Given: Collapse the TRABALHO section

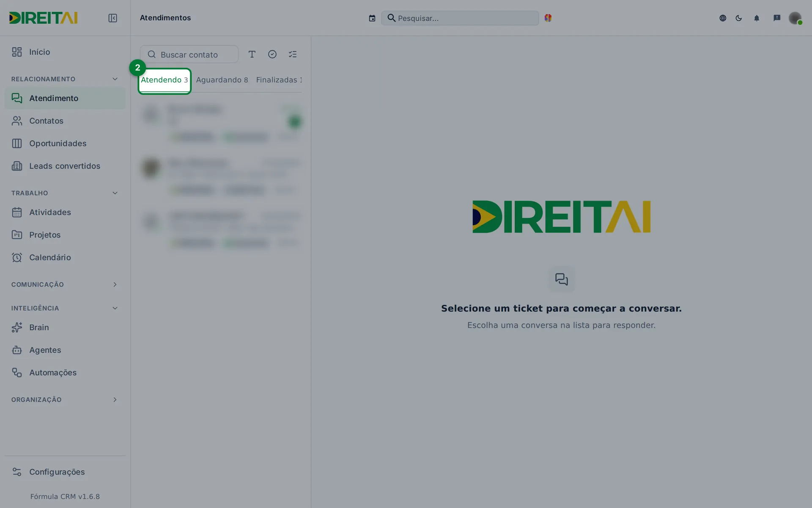Looking at the screenshot, I should [65, 193].
